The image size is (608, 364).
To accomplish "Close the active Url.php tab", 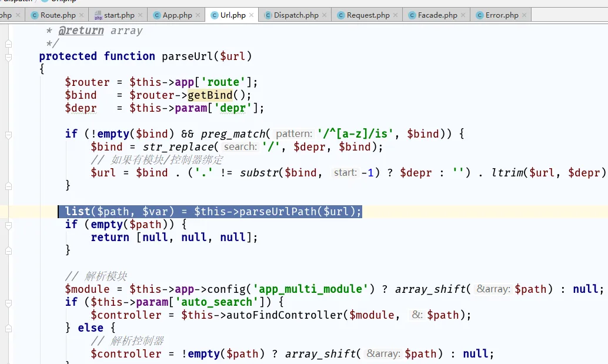I will point(252,15).
